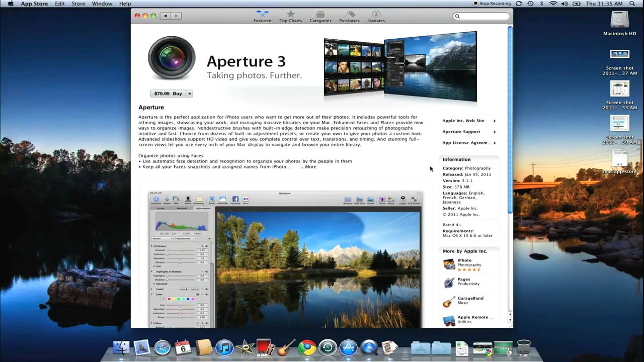Screen dimensions: 644x362
Task: Open the Macintosh HD desktop drive
Action: pyautogui.click(x=620, y=23)
